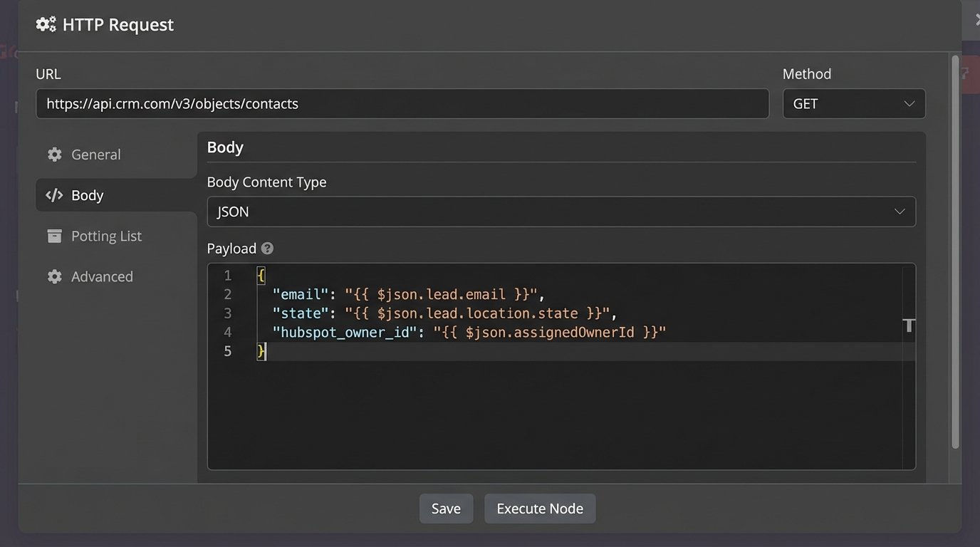This screenshot has width=980, height=547.
Task: Click the state line in the payload editor
Action: click(442, 313)
